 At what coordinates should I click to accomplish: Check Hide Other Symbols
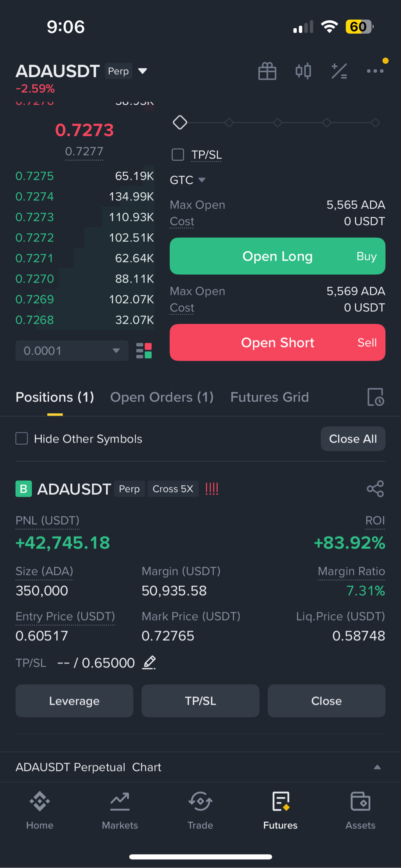[22, 438]
